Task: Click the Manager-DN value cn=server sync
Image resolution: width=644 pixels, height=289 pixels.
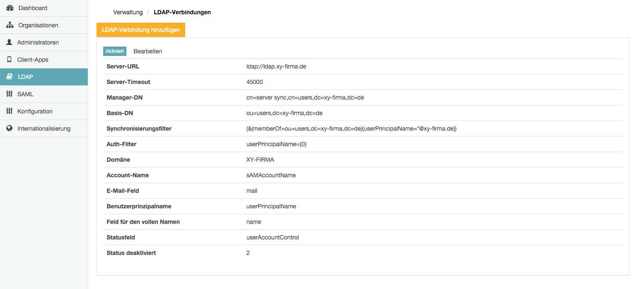Action: pos(305,97)
